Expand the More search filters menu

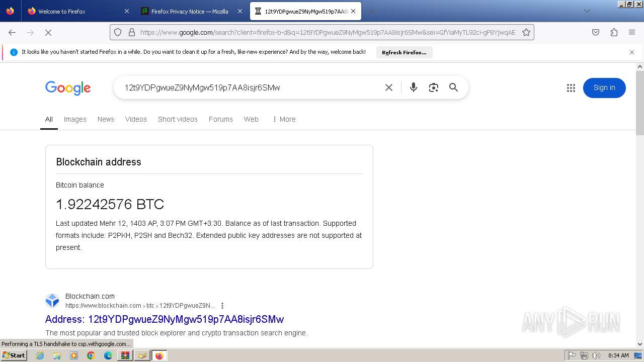284,119
